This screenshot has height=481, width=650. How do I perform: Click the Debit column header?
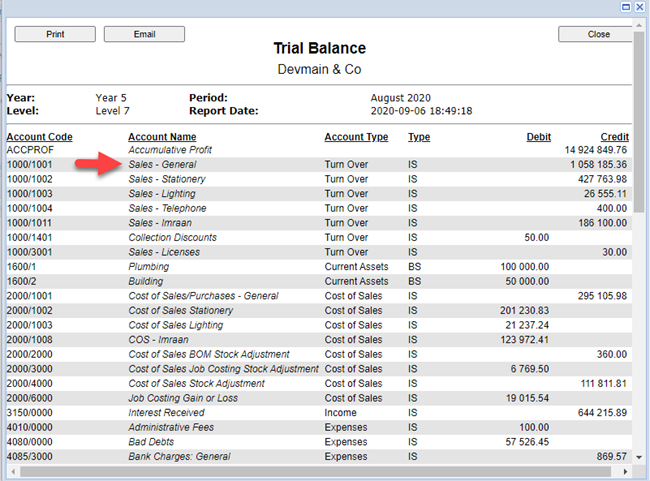coord(538,137)
